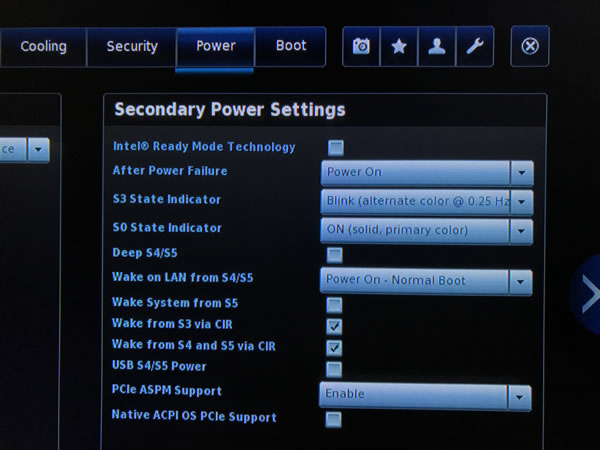This screenshot has height=450, width=600.
Task: Click the user profile icon
Action: pos(437,47)
